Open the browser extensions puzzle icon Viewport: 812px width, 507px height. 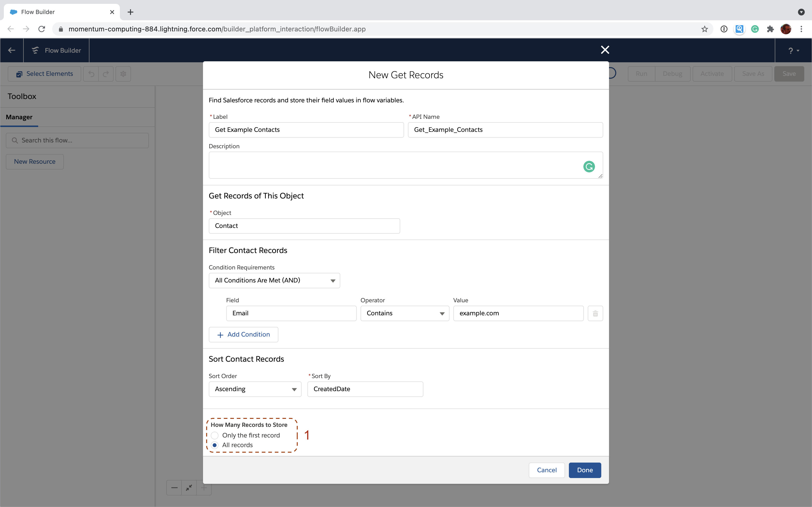(770, 29)
